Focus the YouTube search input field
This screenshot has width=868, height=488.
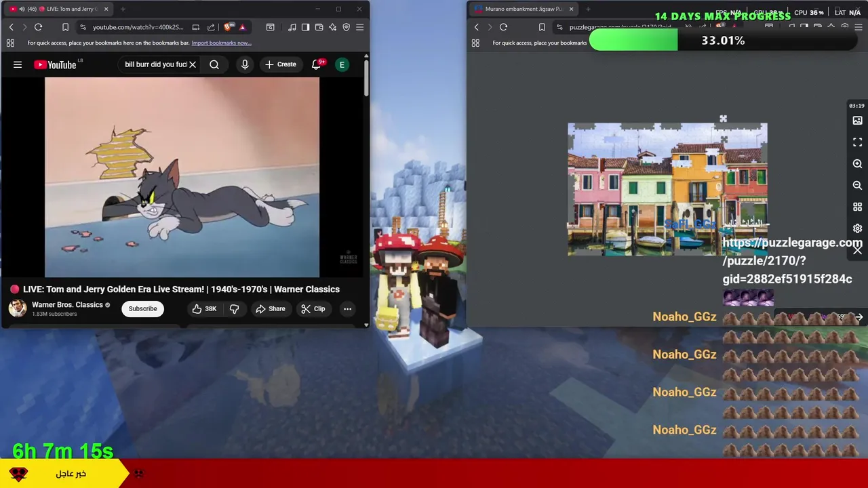pos(156,64)
